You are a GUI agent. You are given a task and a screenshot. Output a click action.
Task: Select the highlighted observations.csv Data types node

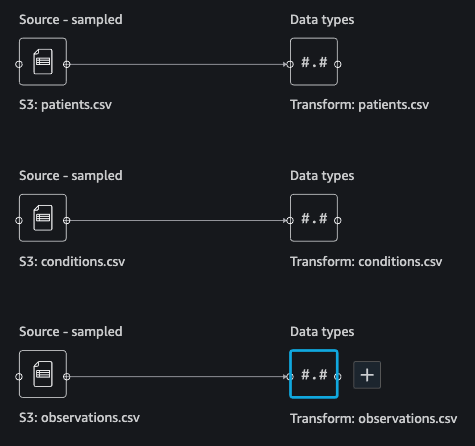[x=314, y=374]
